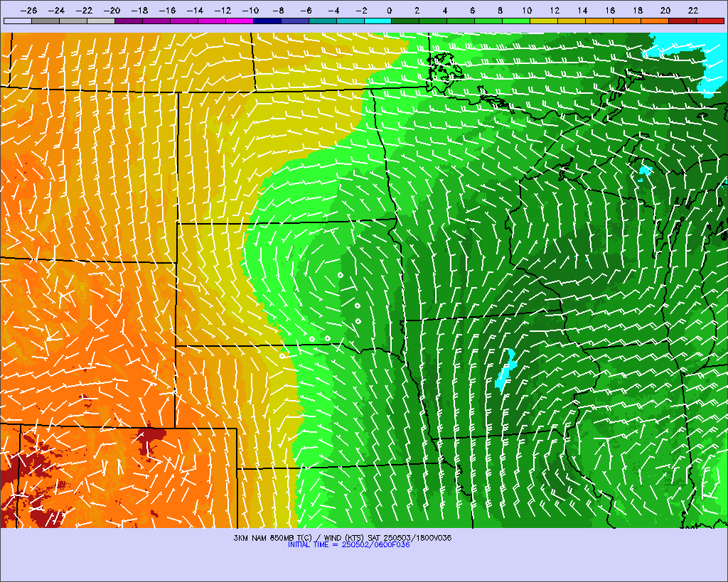Select the '-18' scale label
Image resolution: width=728 pixels, height=582 pixels.
pos(140,10)
